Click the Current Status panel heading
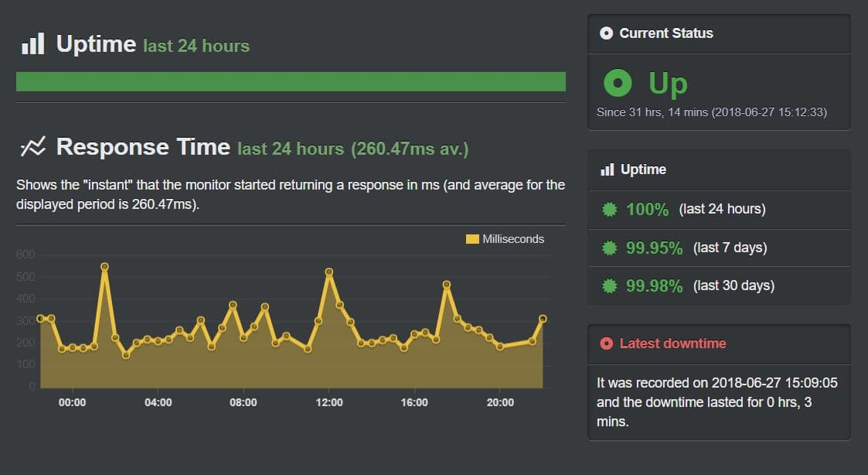Viewport: 868px width, 475px height. 666,33
